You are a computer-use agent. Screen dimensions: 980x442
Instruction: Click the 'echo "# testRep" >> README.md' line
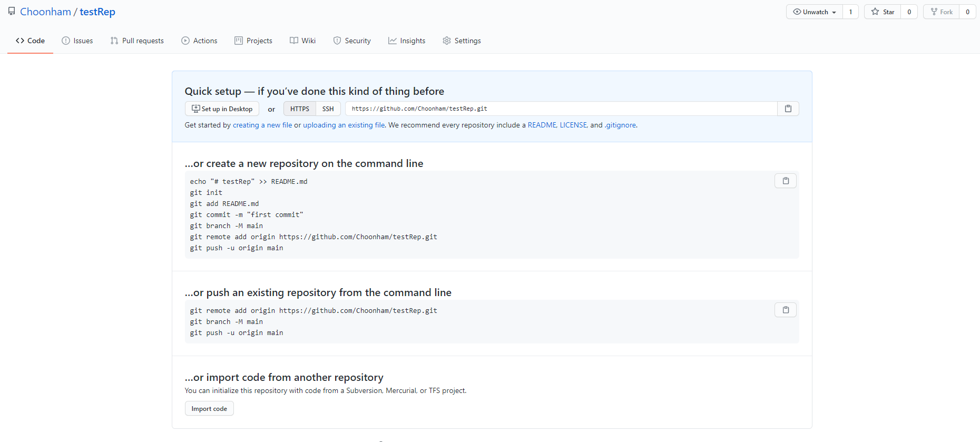[x=249, y=181]
